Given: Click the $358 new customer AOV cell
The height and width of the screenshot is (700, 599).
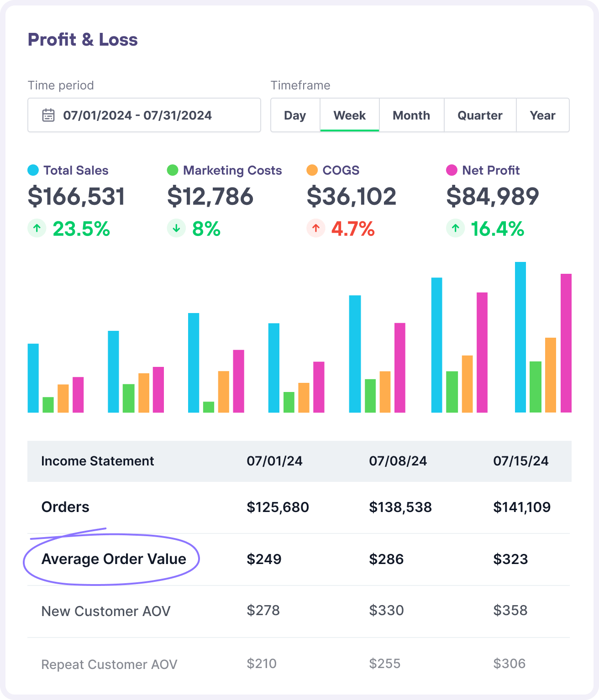Looking at the screenshot, I should click(510, 610).
